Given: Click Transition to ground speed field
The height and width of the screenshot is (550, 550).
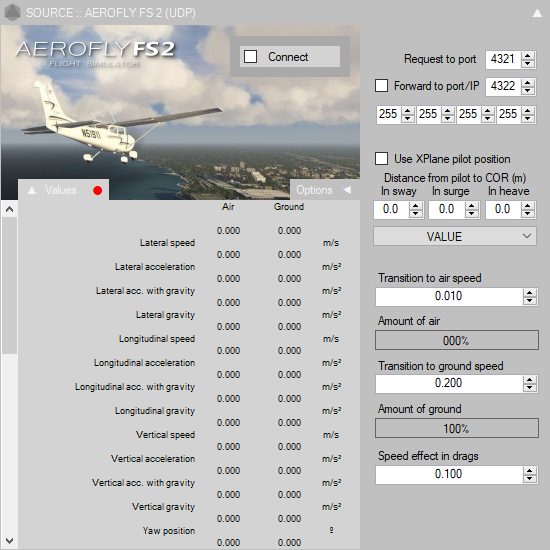Looking at the screenshot, I should pyautogui.click(x=449, y=383).
